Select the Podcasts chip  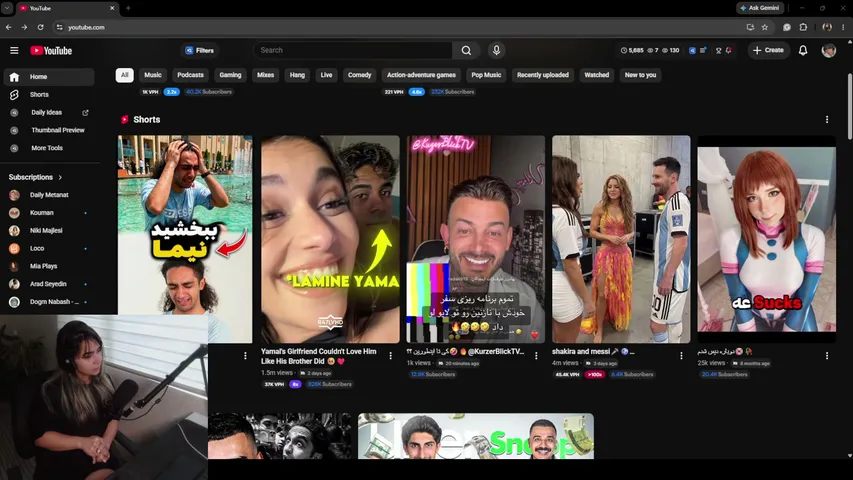[190, 75]
